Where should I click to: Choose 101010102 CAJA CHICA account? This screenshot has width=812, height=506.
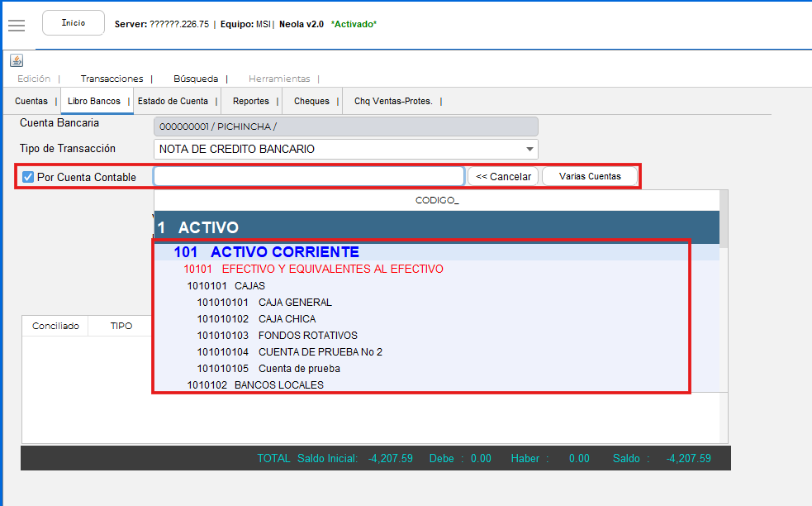(256, 318)
